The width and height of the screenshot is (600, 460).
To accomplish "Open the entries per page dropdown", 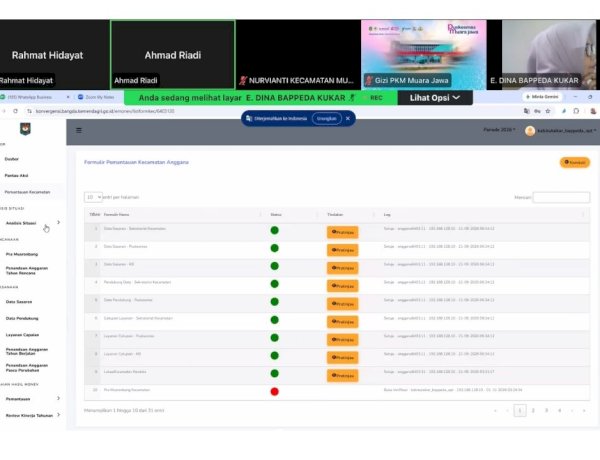I will click(93, 197).
